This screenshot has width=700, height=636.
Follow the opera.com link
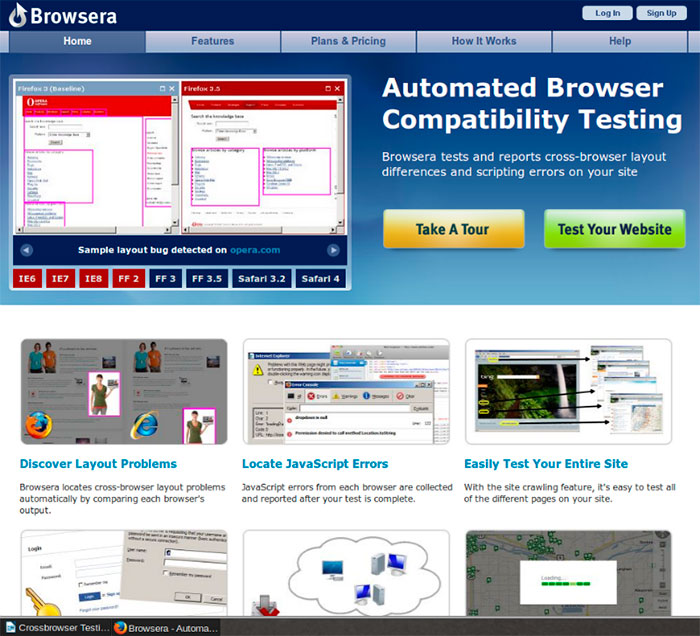coord(255,250)
